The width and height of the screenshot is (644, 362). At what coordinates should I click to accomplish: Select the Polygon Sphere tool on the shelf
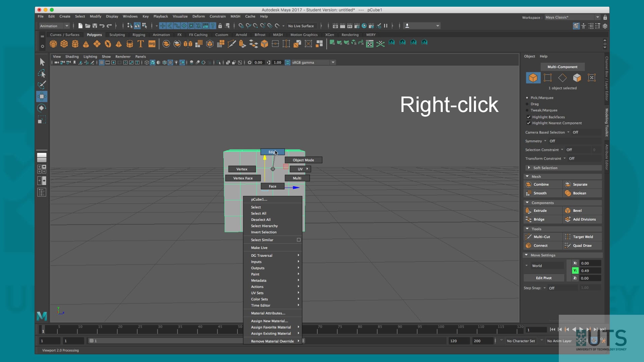pos(53,44)
